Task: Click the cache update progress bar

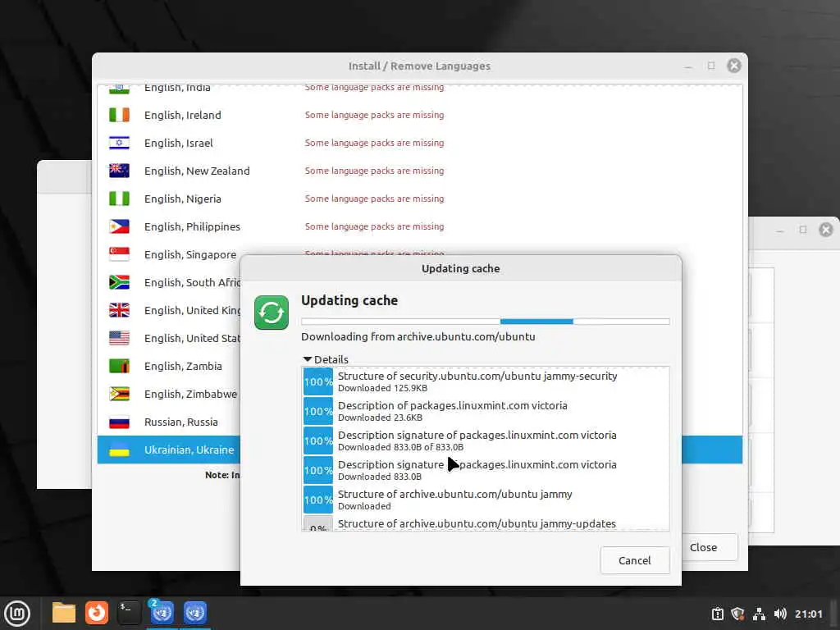Action: coord(486,322)
